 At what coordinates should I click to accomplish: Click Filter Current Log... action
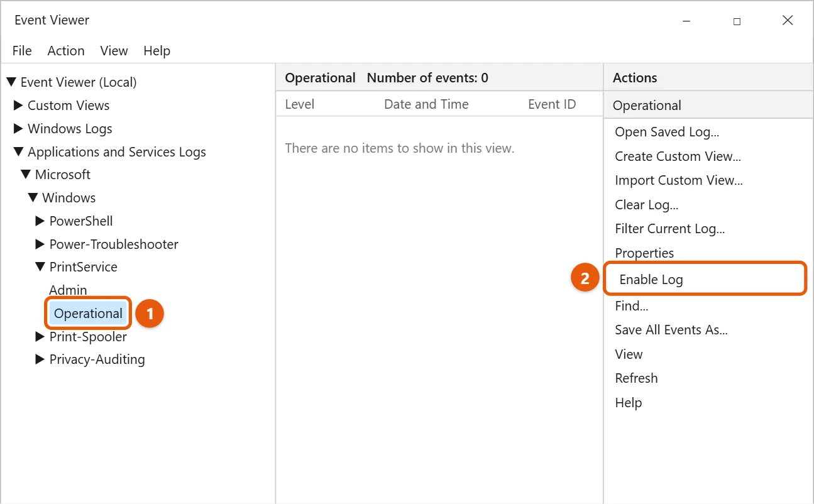click(669, 229)
